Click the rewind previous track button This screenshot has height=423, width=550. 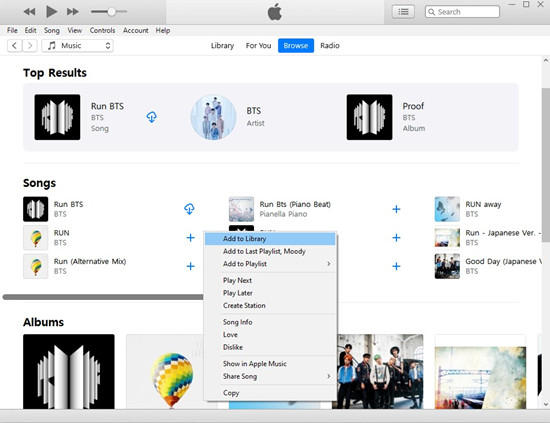click(x=29, y=12)
